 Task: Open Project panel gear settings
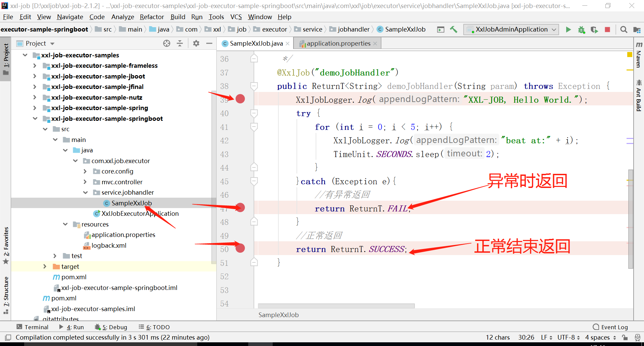pos(196,43)
